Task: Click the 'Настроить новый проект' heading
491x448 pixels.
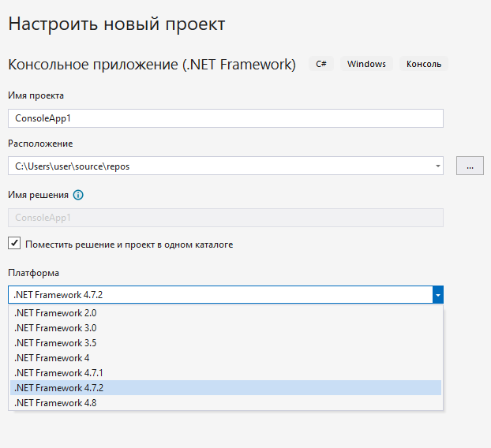Action: click(117, 24)
